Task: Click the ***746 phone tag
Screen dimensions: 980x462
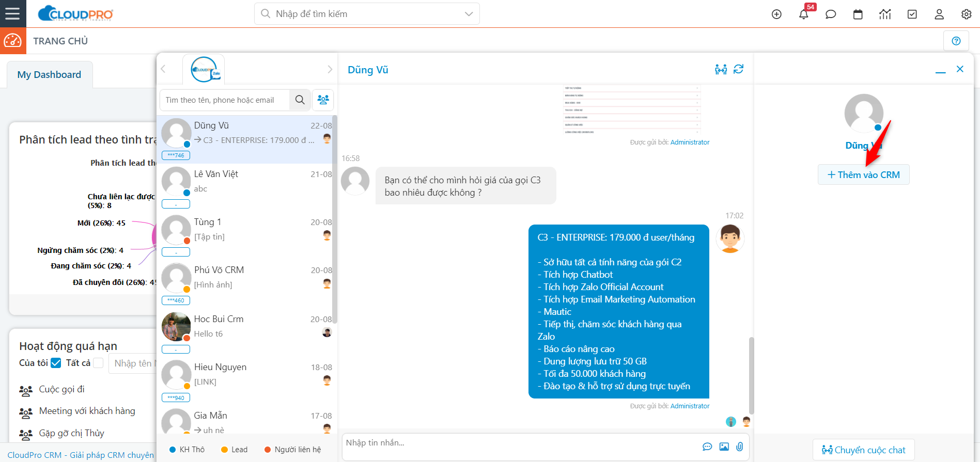Action: tap(176, 155)
